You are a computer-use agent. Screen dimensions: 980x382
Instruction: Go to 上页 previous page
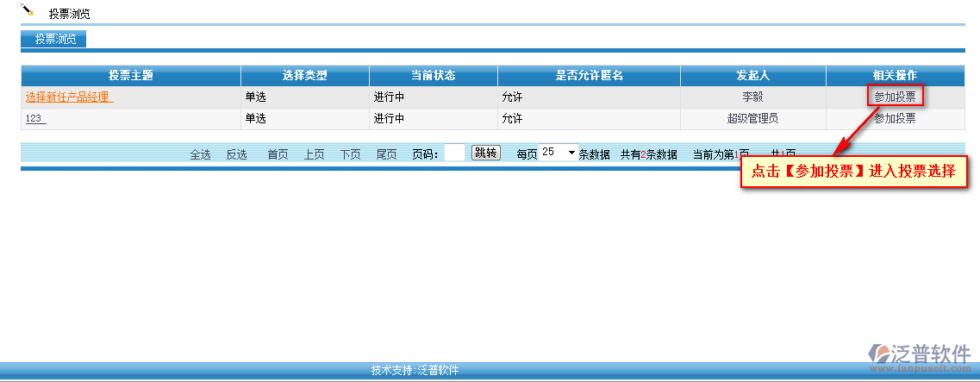coord(315,154)
